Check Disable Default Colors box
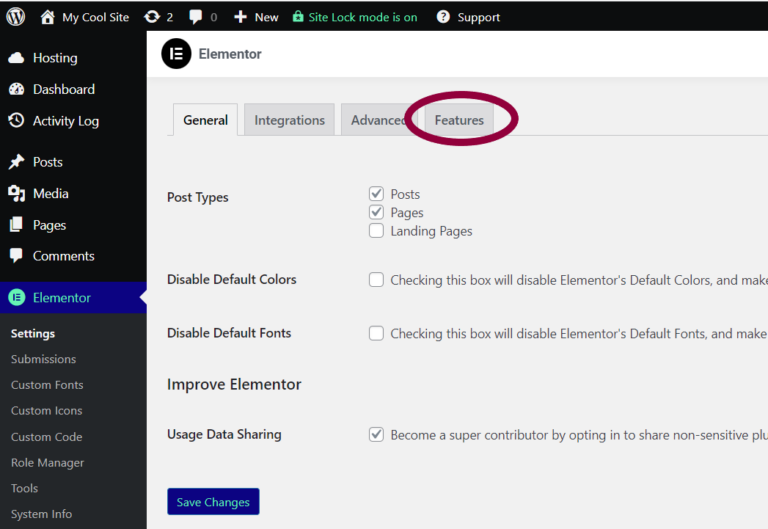The image size is (768, 529). pyautogui.click(x=377, y=280)
